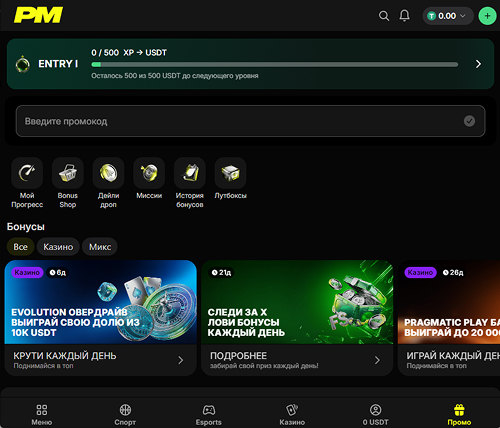Open Следи за X promo banner
This screenshot has height=428, width=500.
click(x=297, y=302)
